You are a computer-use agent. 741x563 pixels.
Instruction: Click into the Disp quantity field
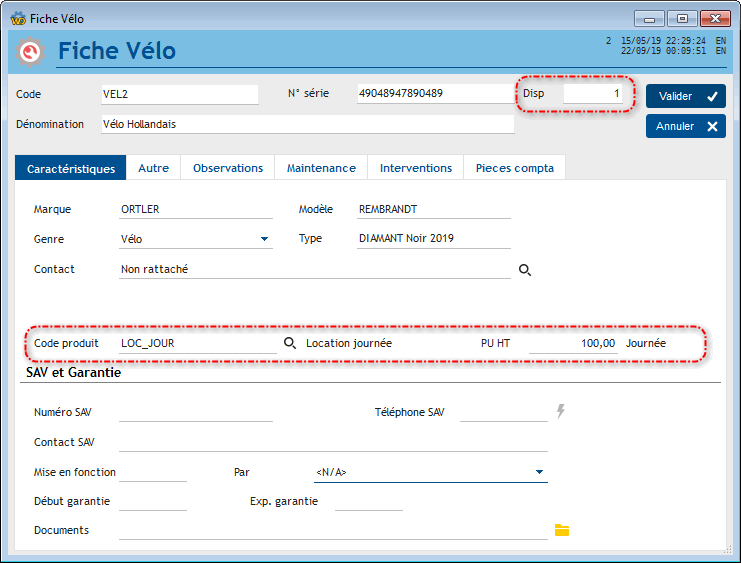[593, 94]
